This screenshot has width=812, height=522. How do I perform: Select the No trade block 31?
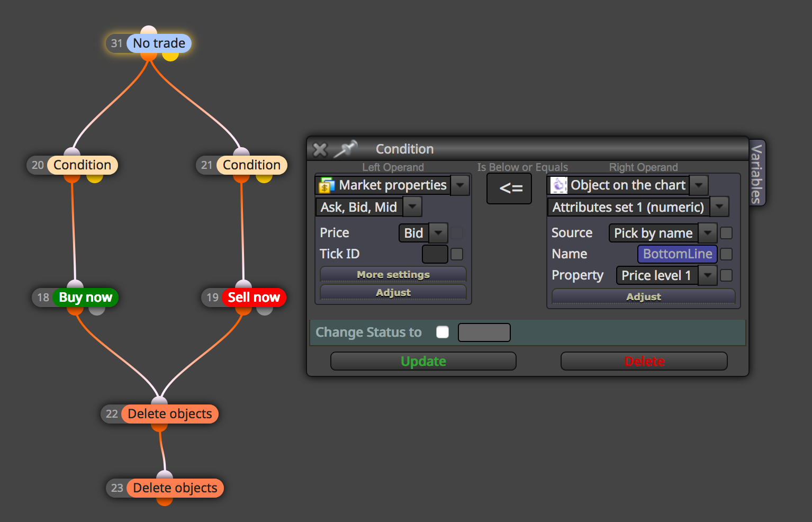point(159,43)
